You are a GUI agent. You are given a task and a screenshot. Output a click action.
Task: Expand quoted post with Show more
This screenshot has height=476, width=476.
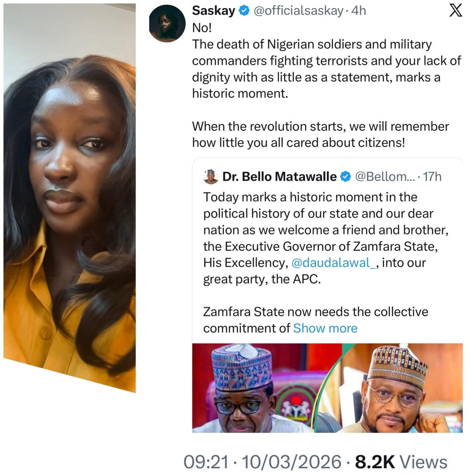[325, 328]
